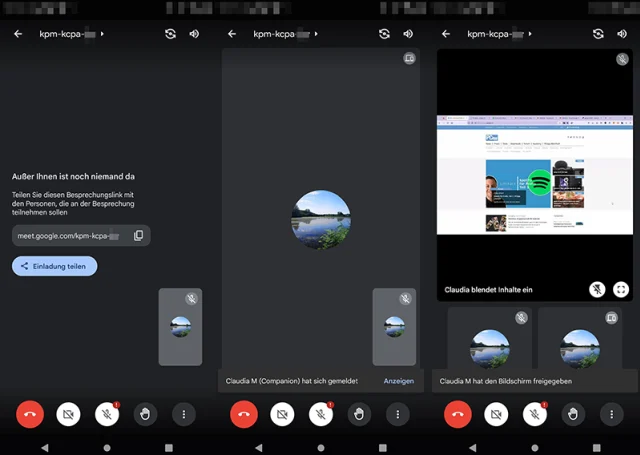Raise hand in the middle screen
This screenshot has width=640, height=455.
(359, 414)
